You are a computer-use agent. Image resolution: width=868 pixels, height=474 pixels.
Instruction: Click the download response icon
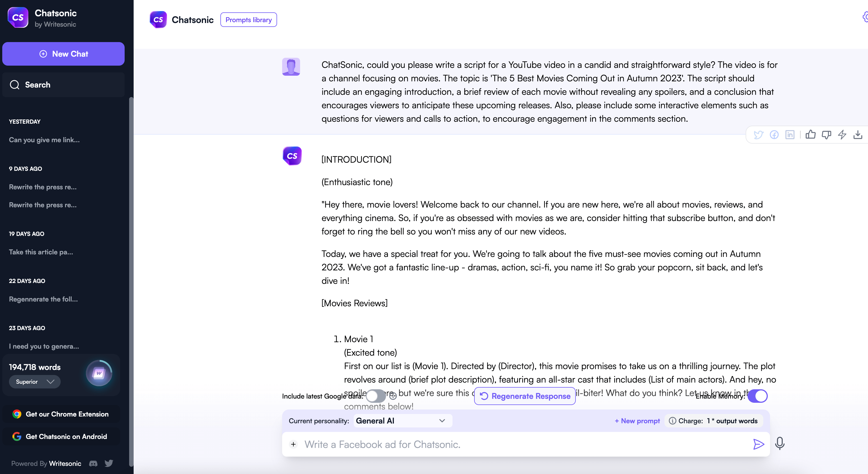point(858,135)
